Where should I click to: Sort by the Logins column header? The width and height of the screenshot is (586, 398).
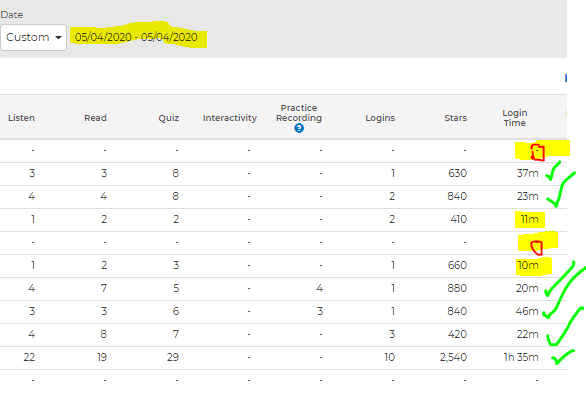pos(380,118)
